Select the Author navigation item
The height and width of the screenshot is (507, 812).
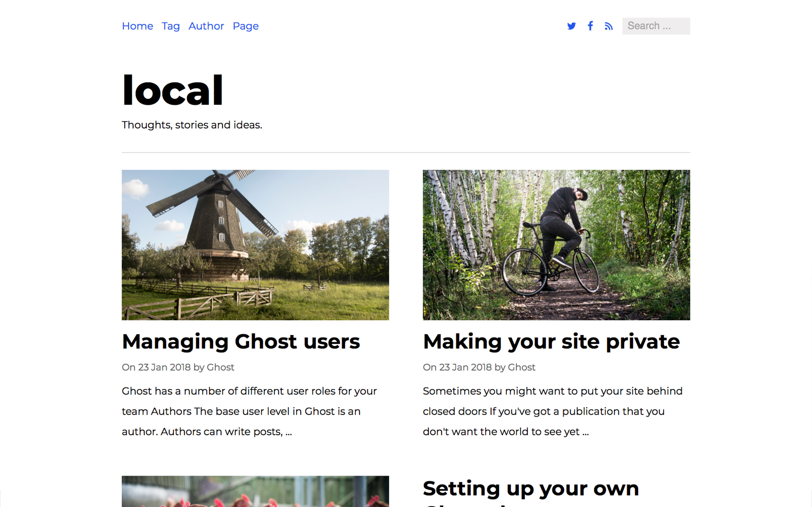tap(206, 26)
